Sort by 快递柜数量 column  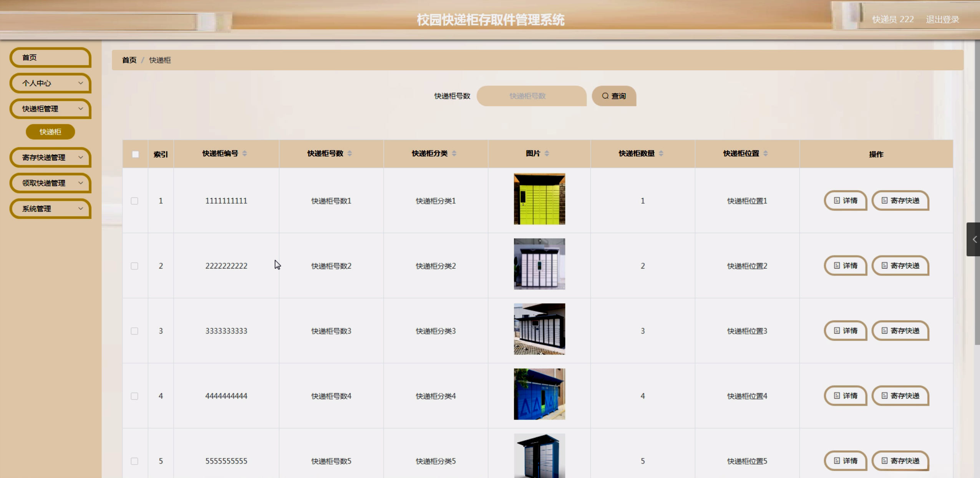661,154
